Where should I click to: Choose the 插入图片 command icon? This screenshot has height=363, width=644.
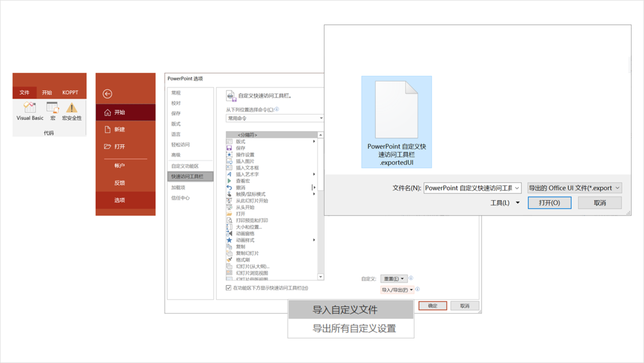[229, 161]
